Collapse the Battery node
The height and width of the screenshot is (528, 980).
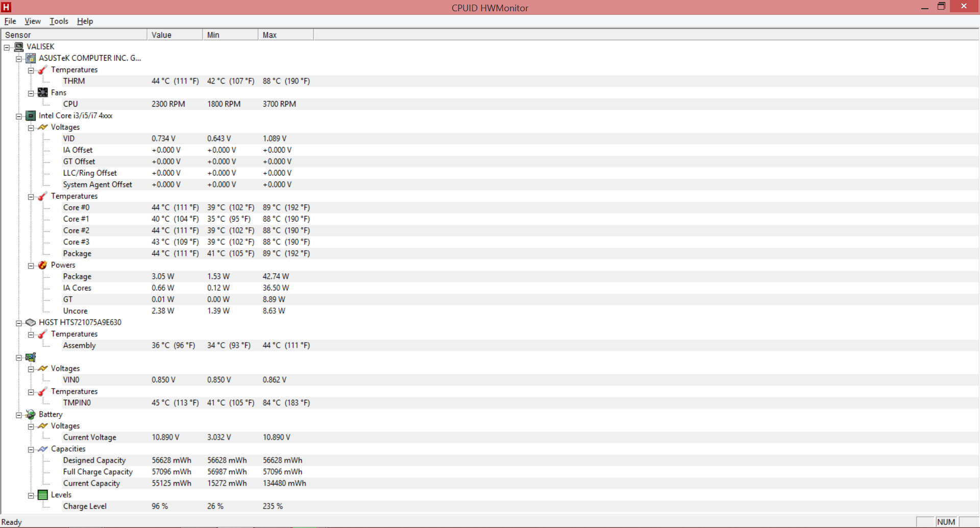click(x=19, y=415)
